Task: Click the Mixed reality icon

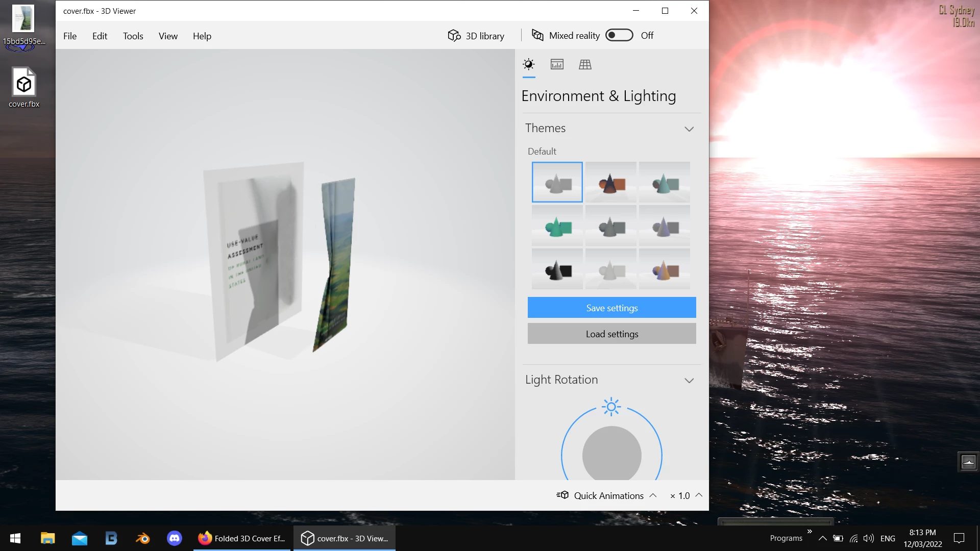Action: (x=537, y=35)
